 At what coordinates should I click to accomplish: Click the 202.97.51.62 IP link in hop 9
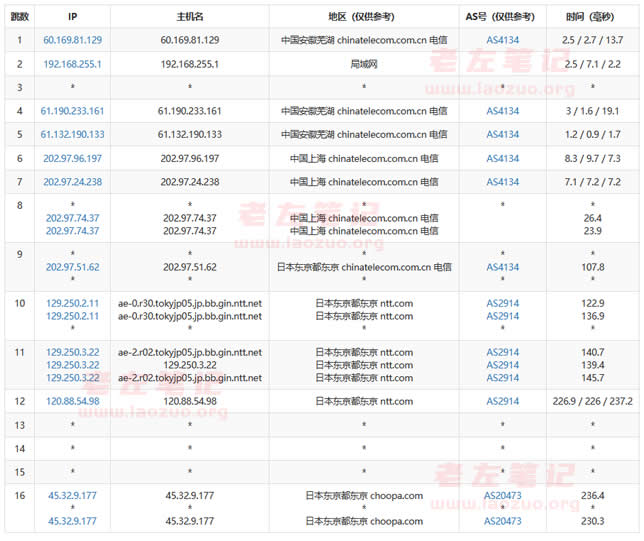pyautogui.click(x=73, y=267)
